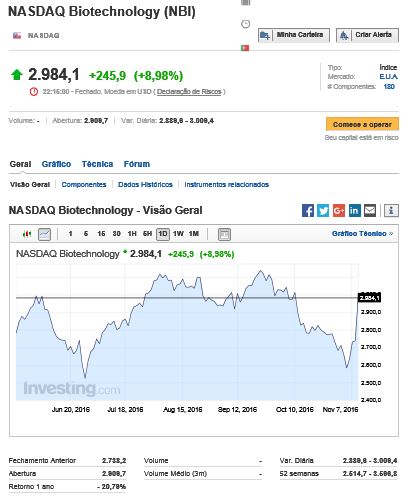Share page on Twitter
The height and width of the screenshot is (503, 408).
click(323, 211)
